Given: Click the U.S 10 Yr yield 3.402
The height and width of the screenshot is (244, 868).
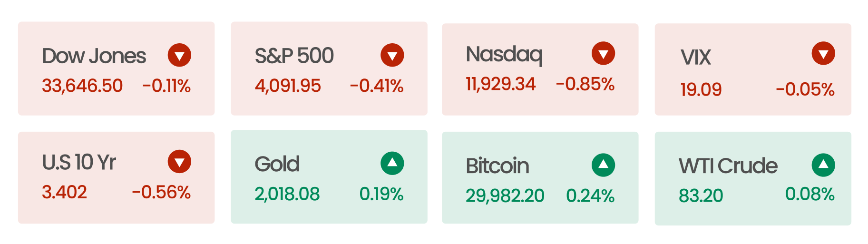Looking at the screenshot, I should pos(64,192).
